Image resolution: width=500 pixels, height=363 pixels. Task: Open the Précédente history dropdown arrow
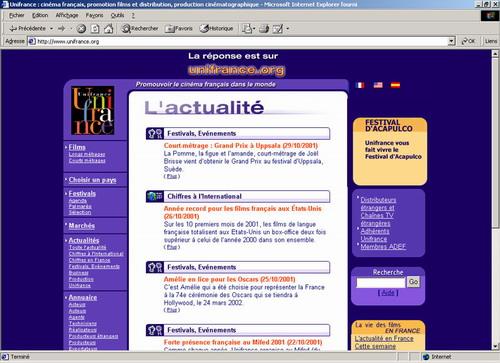[x=52, y=29]
